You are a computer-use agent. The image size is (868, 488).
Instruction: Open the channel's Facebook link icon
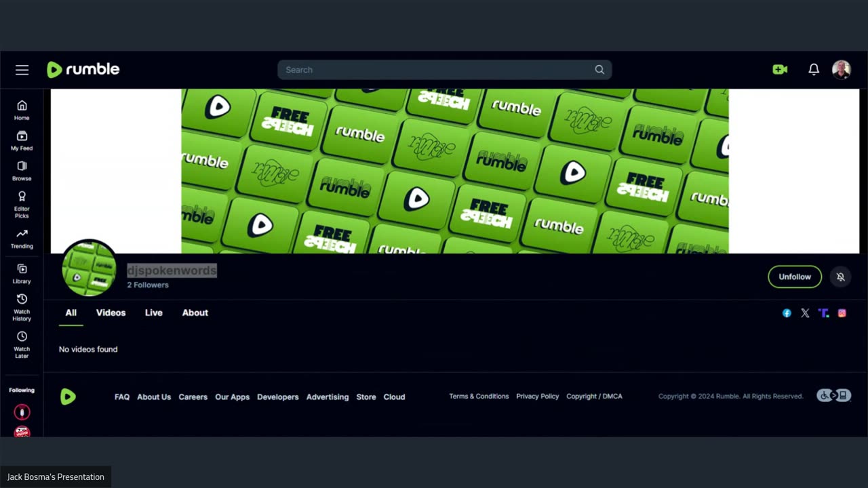tap(787, 313)
